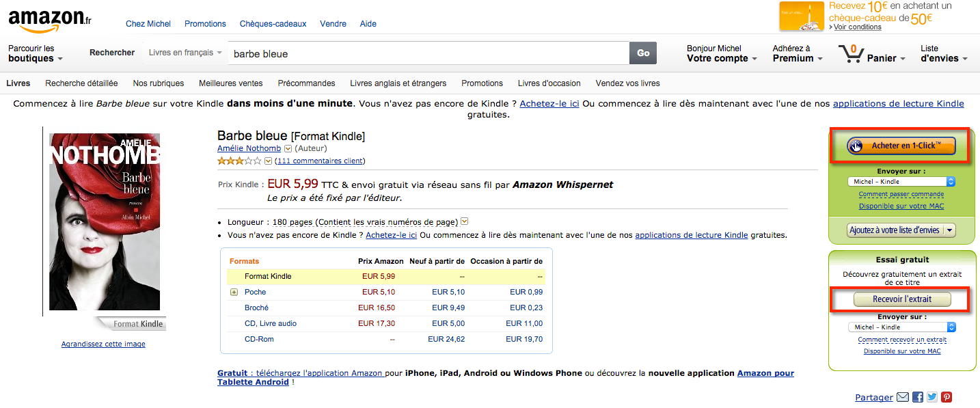
Task: Buy with Acheter en 1-Click button
Action: click(901, 146)
